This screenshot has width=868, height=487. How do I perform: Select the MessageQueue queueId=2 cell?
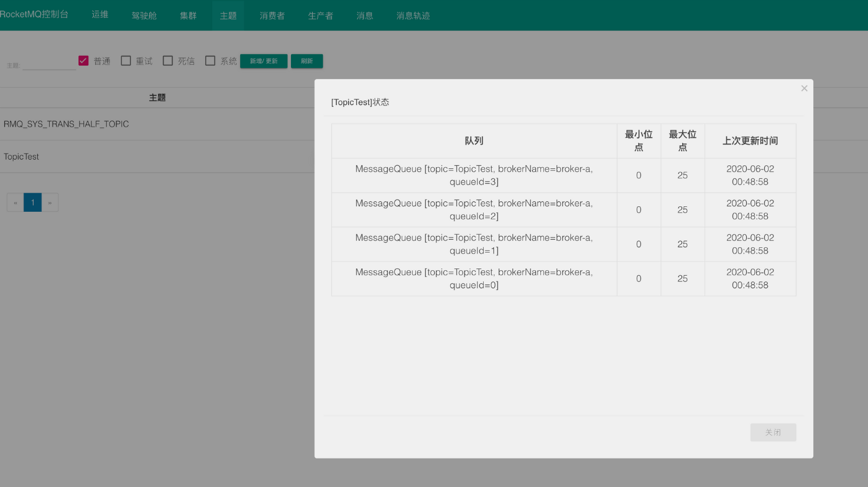click(x=474, y=210)
